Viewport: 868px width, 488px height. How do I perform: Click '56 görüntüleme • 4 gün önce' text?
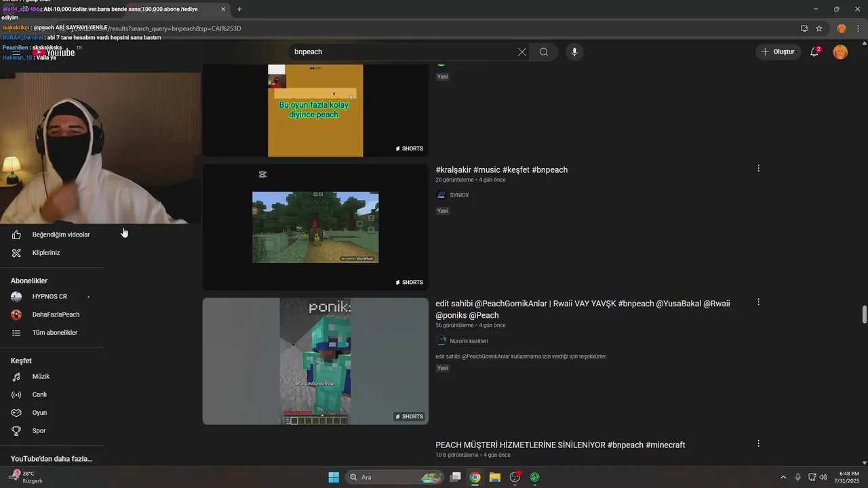click(x=471, y=325)
